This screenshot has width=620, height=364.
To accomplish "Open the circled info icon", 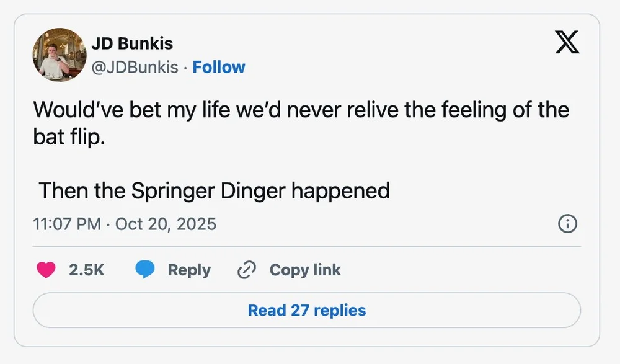I will click(567, 223).
